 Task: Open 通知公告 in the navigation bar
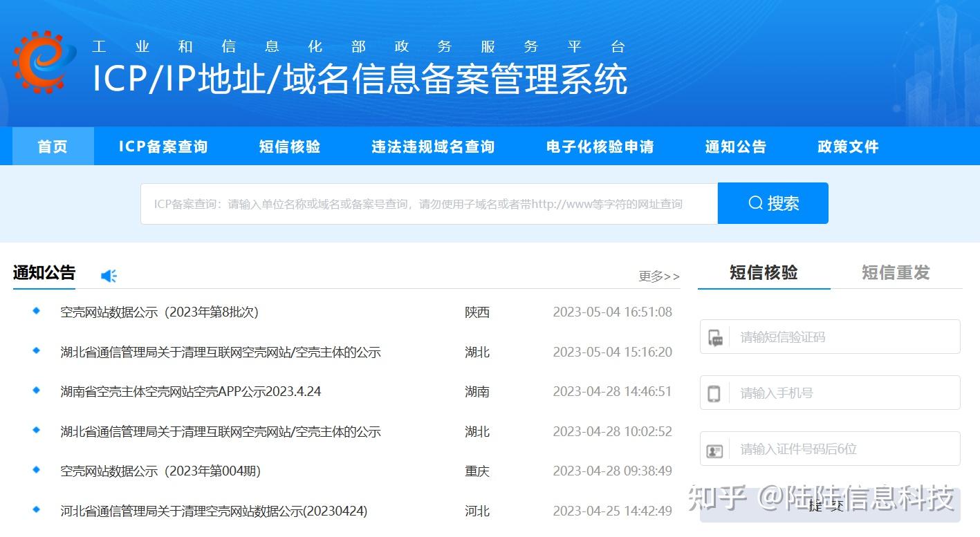[x=736, y=147]
